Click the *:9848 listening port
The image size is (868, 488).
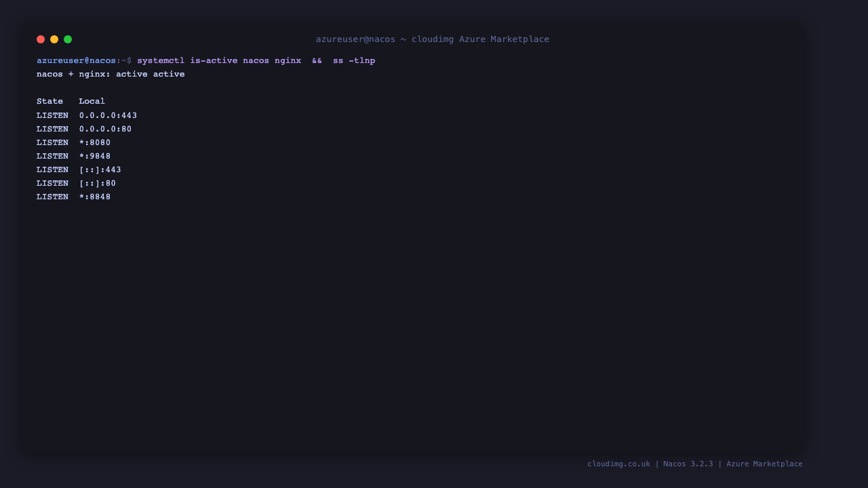click(x=95, y=157)
